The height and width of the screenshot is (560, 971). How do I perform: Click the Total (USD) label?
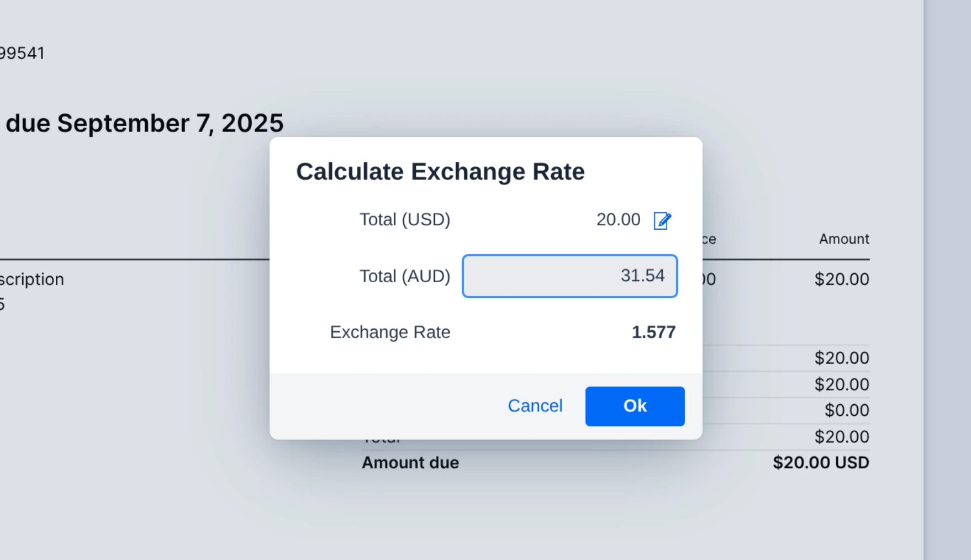[405, 220]
